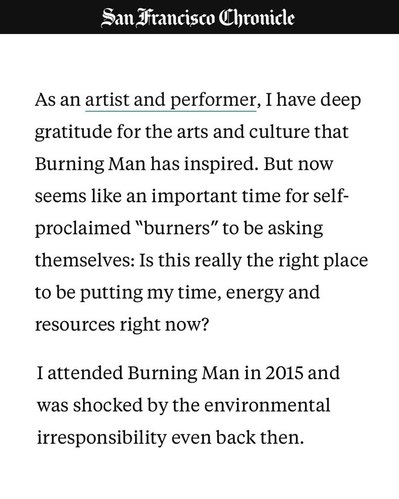Click the San Francisco Chronicle logo

coord(198,17)
